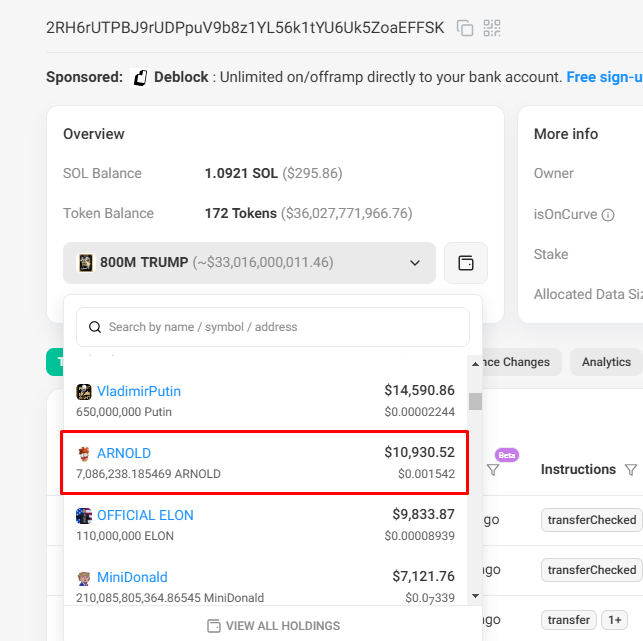Image resolution: width=643 pixels, height=641 pixels.
Task: Select the $0.001542 ARNOLD price
Action: 426,474
